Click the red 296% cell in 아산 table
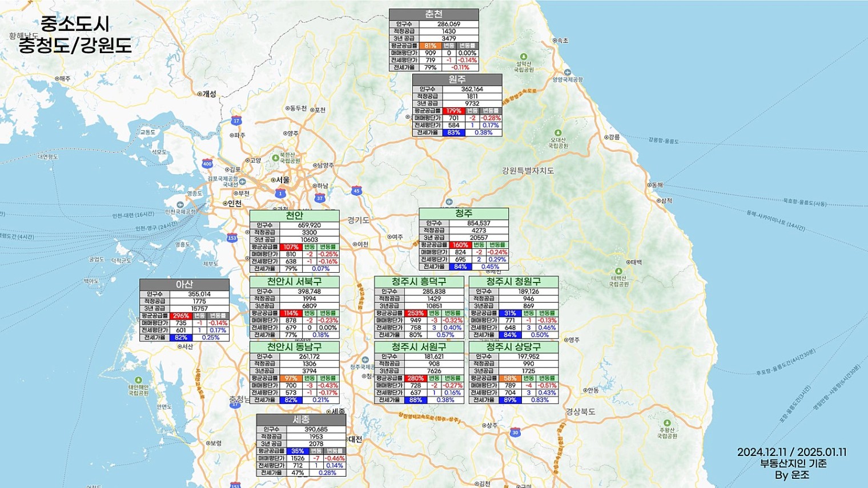This screenshot has width=868, height=488. coord(181,316)
